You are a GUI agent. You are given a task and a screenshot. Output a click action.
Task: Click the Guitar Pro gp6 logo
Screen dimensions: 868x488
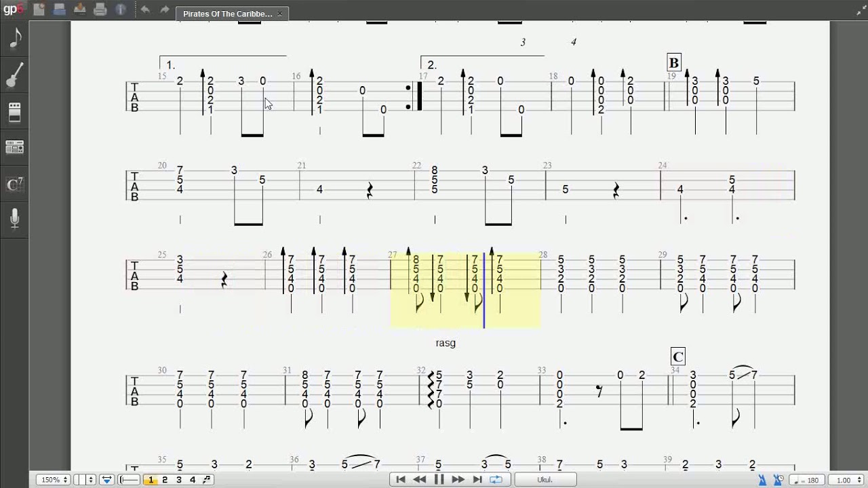point(14,9)
